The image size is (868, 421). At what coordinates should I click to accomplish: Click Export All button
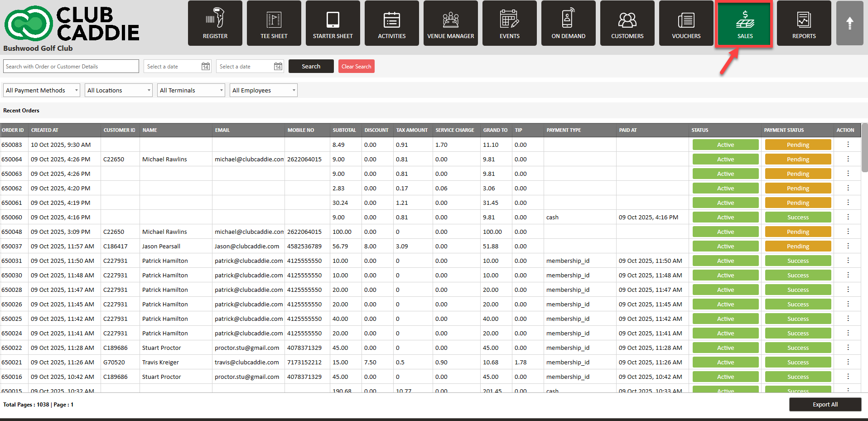[825, 405]
